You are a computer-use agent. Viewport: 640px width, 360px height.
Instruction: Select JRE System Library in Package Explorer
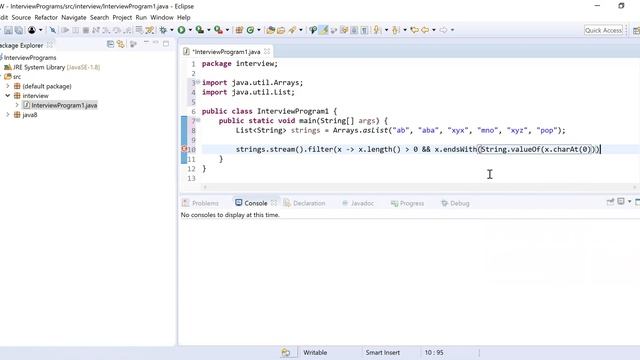(52, 67)
